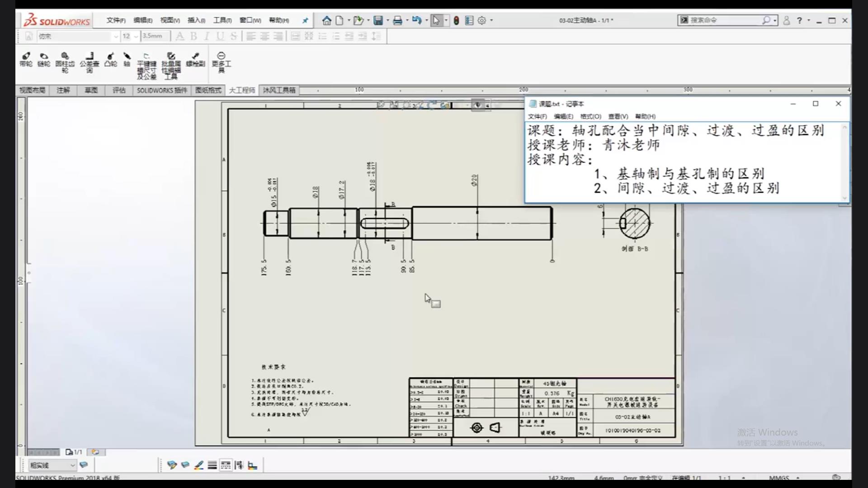
Task: Expand the New document dropdown arrow
Action: (349, 20)
